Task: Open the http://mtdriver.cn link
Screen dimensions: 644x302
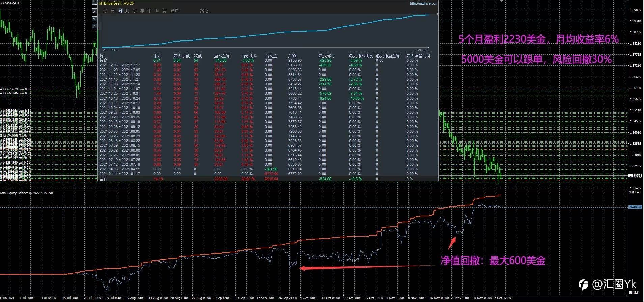Action: point(423,3)
